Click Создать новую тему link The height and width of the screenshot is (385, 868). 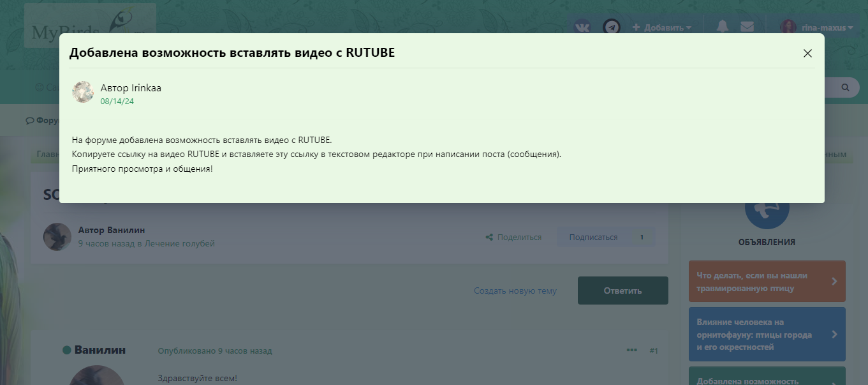(515, 291)
